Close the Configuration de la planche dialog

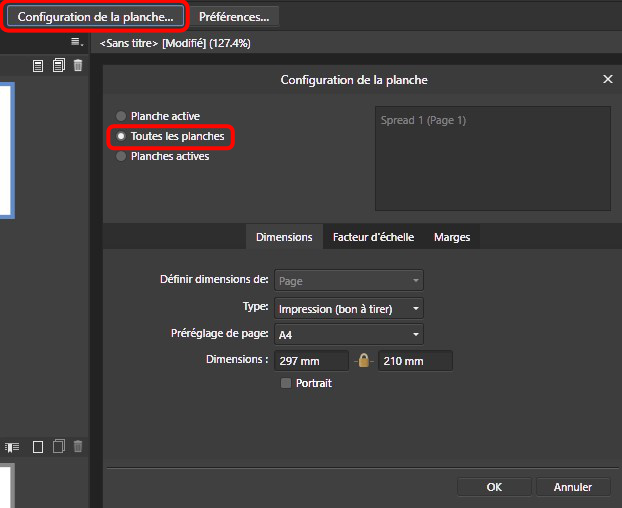click(x=608, y=79)
